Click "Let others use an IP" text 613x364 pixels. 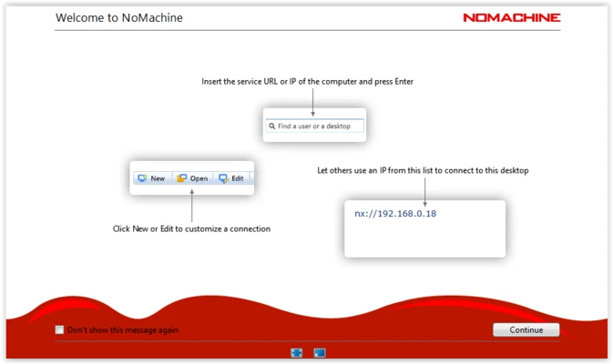[423, 170]
